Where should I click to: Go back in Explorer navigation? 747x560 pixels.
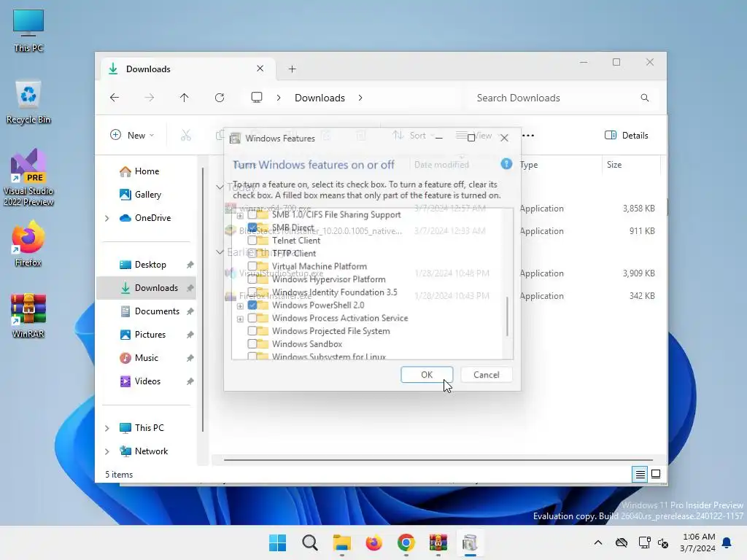[x=115, y=98]
